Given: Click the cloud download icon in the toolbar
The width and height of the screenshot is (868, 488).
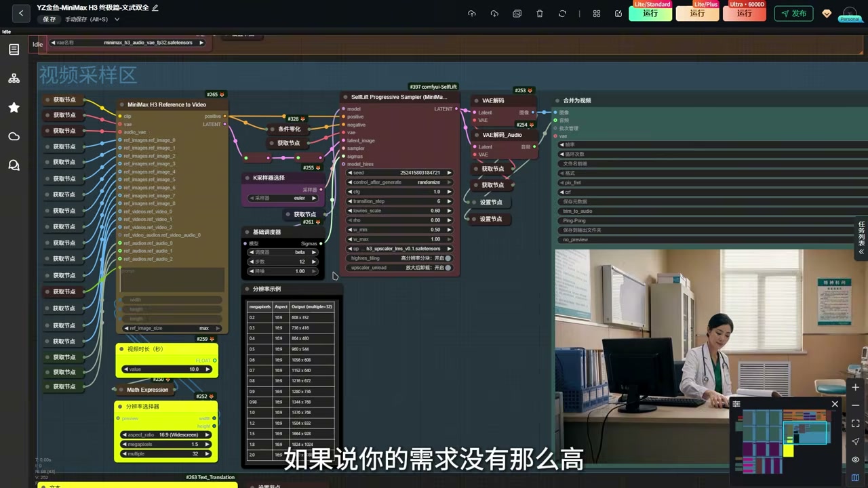Looking at the screenshot, I should [494, 14].
